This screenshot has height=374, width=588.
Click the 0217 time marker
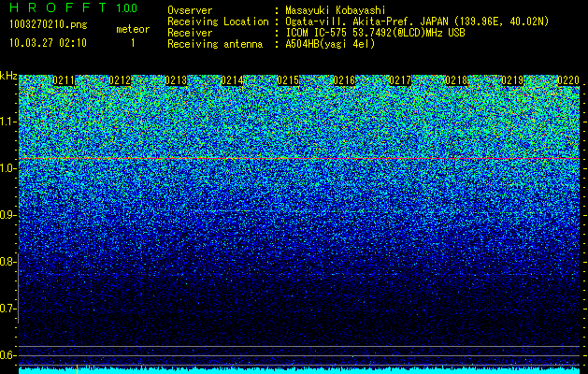click(x=400, y=80)
